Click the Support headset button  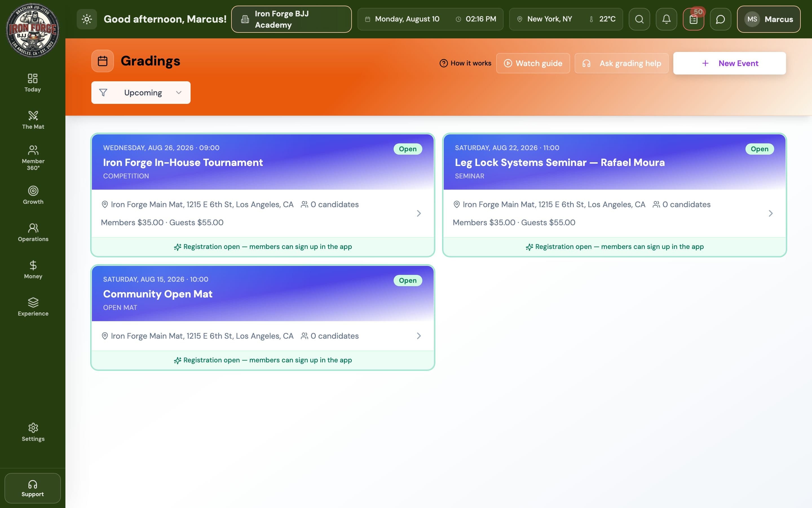[x=32, y=488]
